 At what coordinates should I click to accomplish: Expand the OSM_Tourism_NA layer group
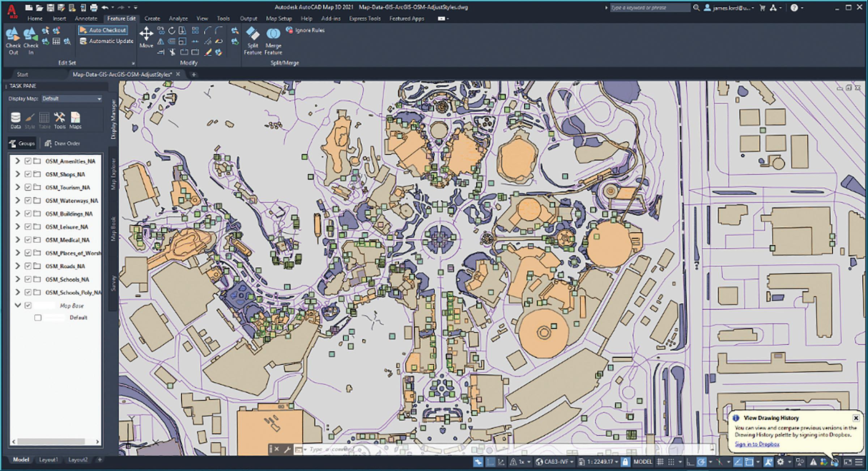17,187
